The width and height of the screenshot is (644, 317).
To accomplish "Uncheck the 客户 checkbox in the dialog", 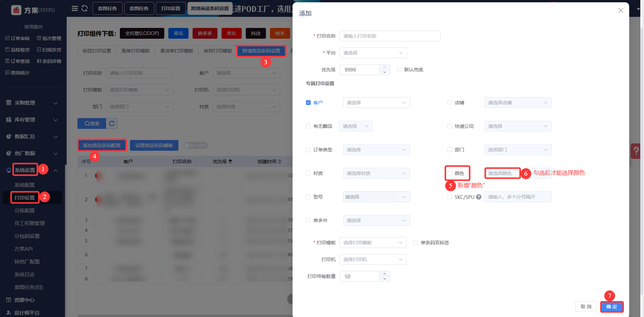I will (x=308, y=103).
